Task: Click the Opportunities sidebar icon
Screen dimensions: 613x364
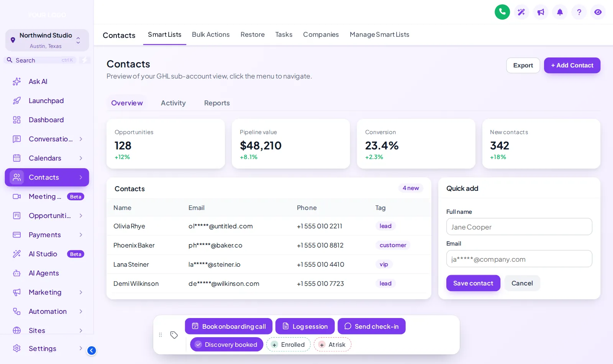Action: click(x=17, y=216)
